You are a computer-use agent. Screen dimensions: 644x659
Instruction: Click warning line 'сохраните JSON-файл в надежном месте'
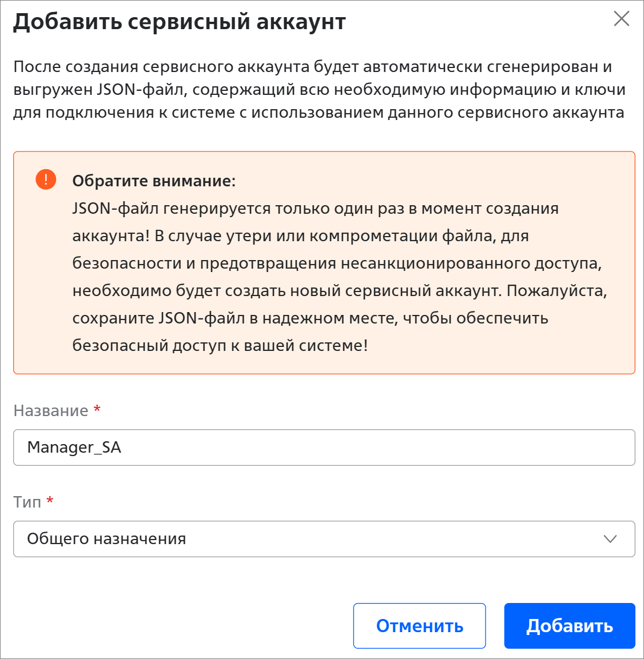click(x=310, y=318)
